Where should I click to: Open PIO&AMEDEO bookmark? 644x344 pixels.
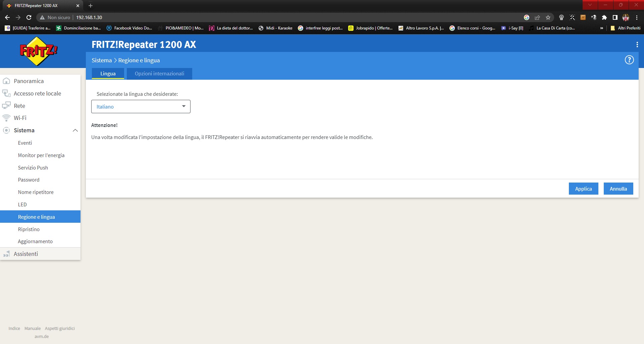tap(181, 28)
